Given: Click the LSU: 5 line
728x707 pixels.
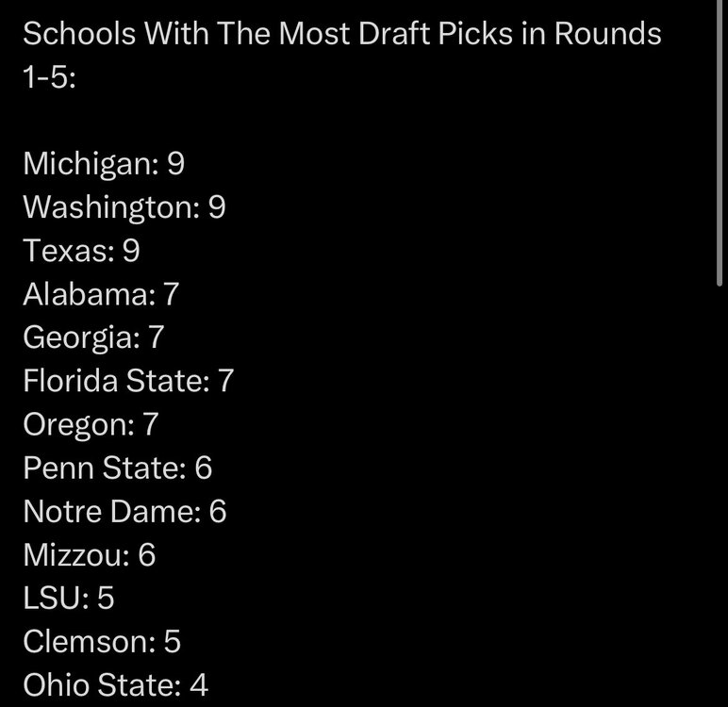Looking at the screenshot, I should click(x=68, y=598).
